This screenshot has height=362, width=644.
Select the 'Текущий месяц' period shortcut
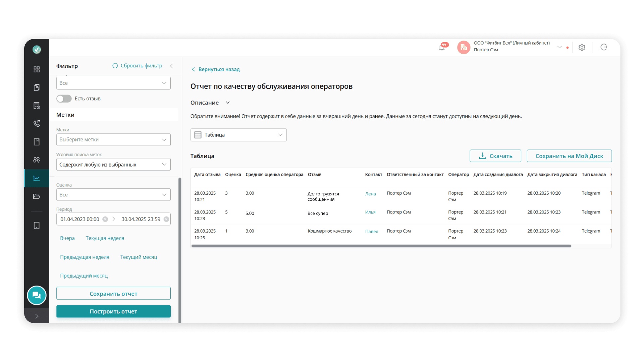click(x=139, y=257)
